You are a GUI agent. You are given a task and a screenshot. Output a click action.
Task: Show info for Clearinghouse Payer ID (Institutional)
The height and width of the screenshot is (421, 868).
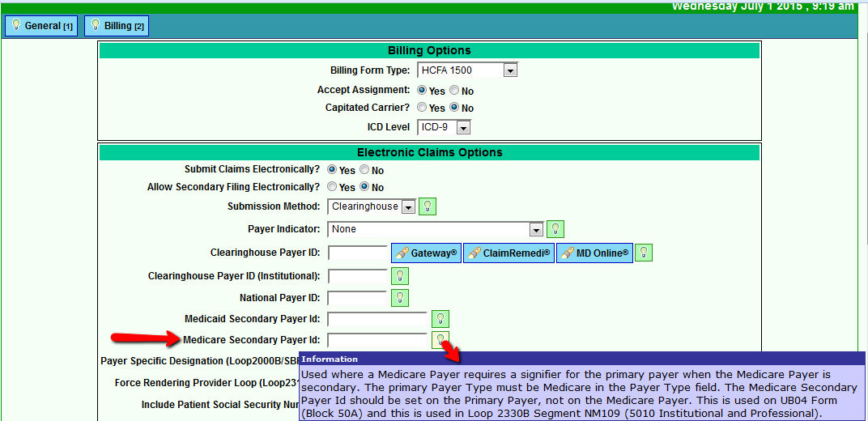(x=400, y=275)
